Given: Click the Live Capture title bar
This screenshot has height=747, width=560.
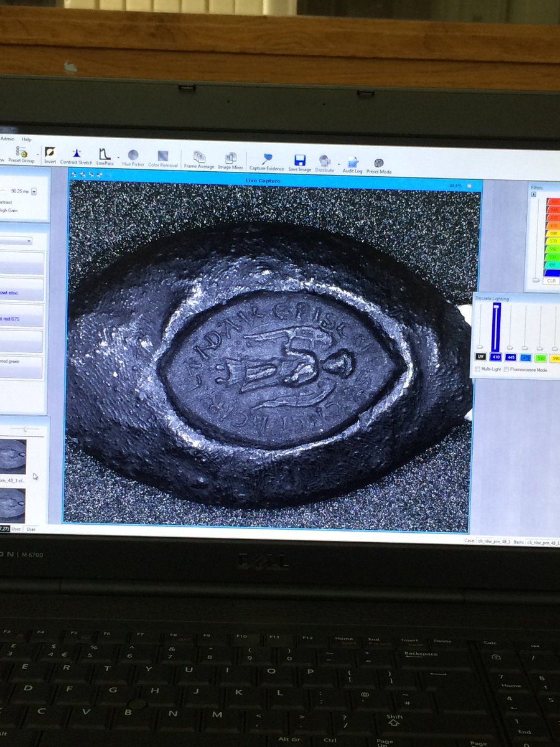Looking at the screenshot, I should coord(274,180).
